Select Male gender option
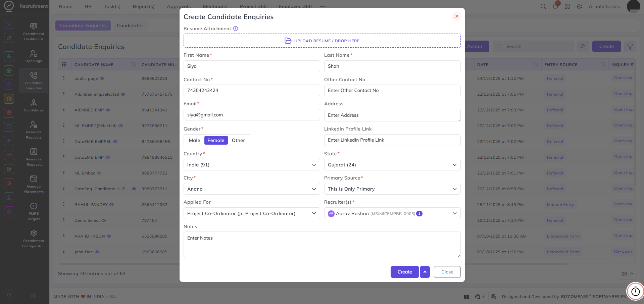This screenshot has height=304, width=644. (194, 140)
